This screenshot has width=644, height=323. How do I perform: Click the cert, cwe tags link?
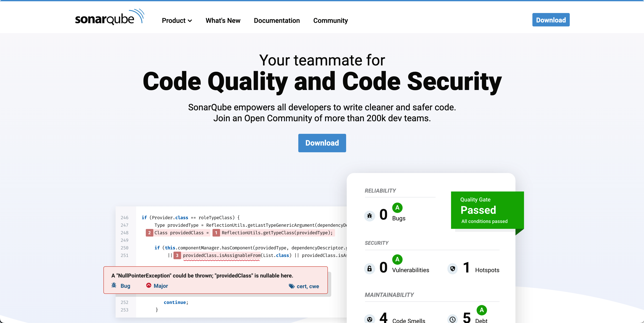coord(308,286)
